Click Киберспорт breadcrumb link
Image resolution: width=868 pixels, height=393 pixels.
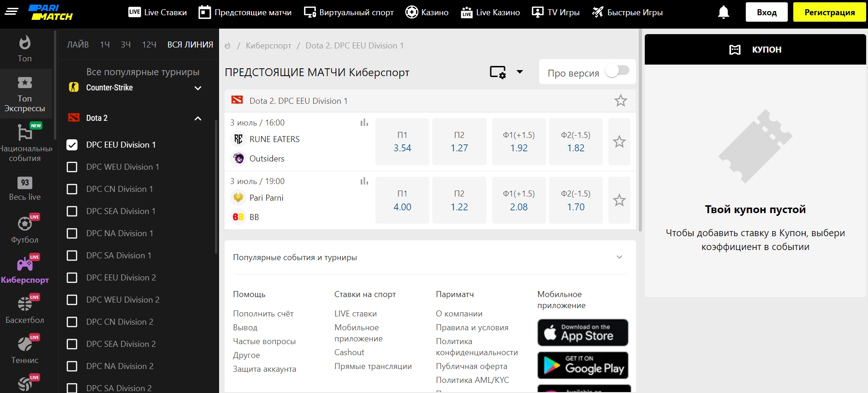pyautogui.click(x=268, y=46)
